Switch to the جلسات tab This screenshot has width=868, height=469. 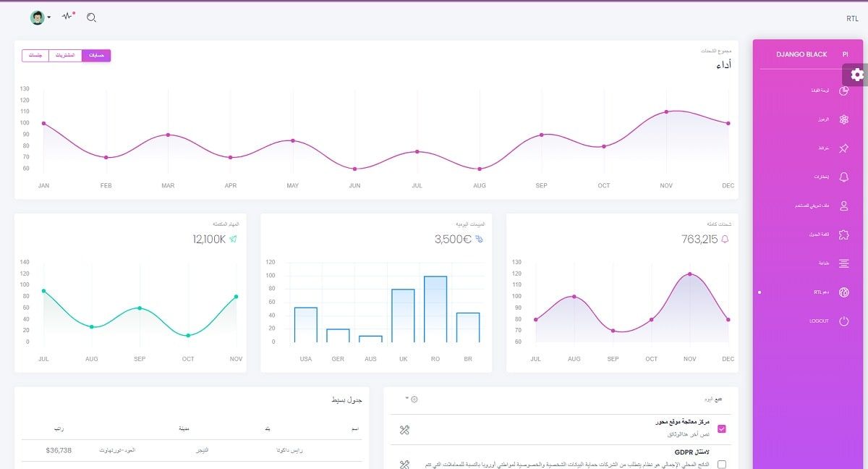coord(35,55)
